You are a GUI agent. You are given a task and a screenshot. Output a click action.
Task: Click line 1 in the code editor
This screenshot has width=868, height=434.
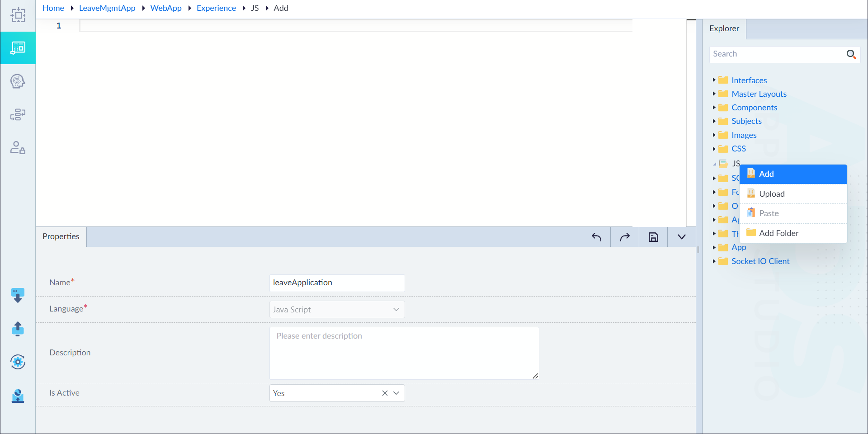pyautogui.click(x=356, y=26)
